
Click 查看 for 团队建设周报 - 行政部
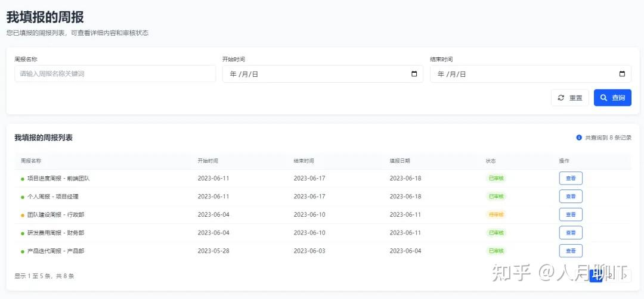(x=571, y=214)
